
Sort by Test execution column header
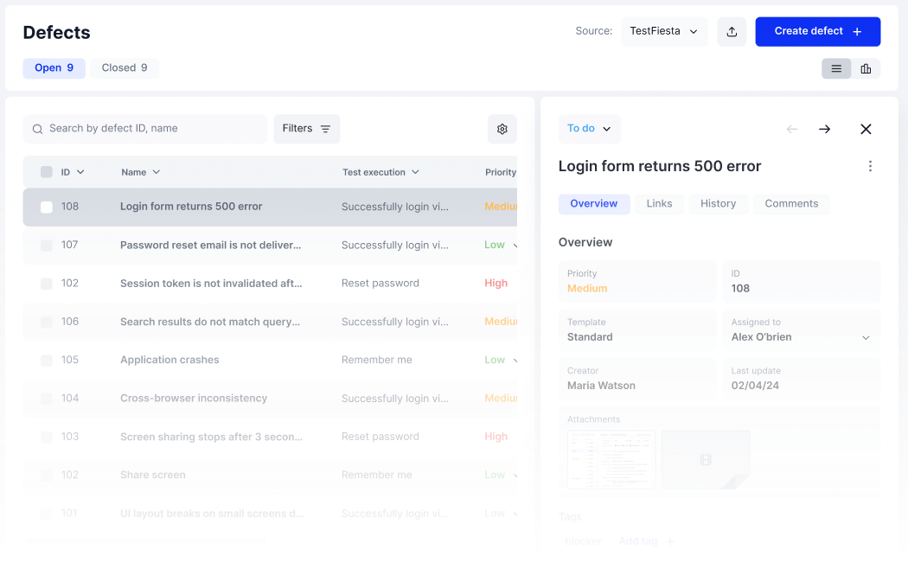(380, 172)
